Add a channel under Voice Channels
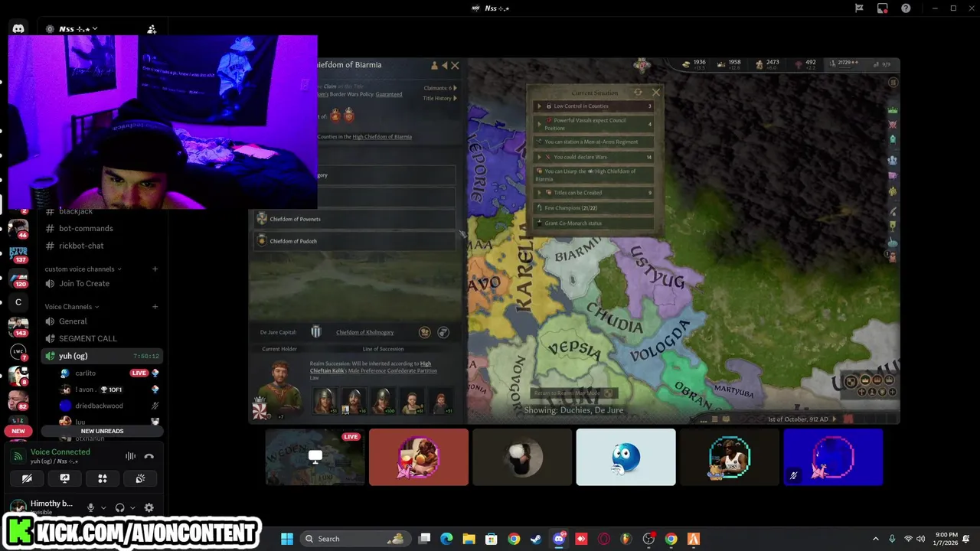Viewport: 980px width, 551px height. pyautogui.click(x=155, y=307)
